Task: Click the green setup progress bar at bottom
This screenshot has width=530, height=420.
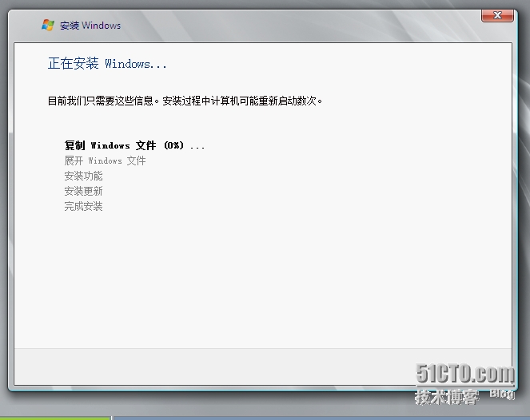Action: [x=55, y=418]
